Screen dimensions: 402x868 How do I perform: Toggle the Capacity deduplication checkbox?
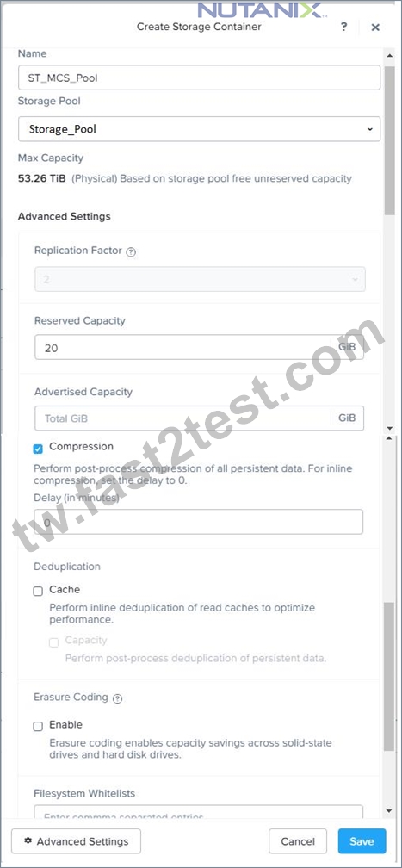(53, 642)
